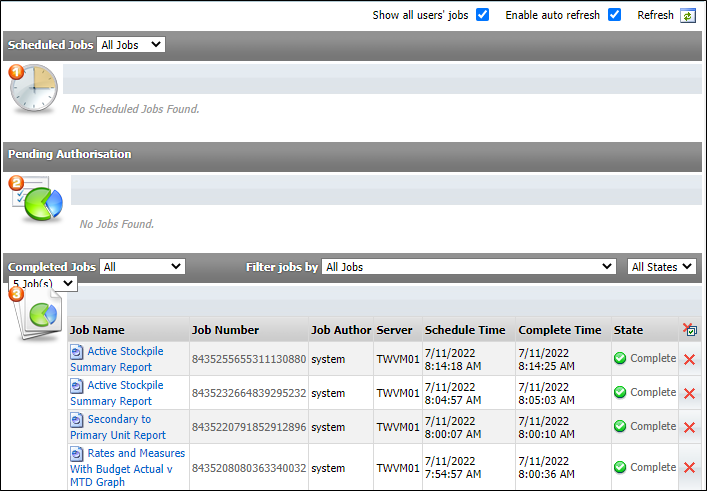Click schedule time 8:14:18 AM
707x491 pixels.
453,366
